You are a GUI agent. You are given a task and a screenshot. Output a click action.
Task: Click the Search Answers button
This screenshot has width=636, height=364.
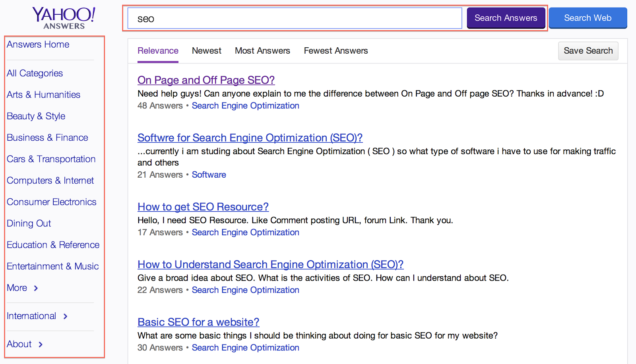tap(506, 18)
